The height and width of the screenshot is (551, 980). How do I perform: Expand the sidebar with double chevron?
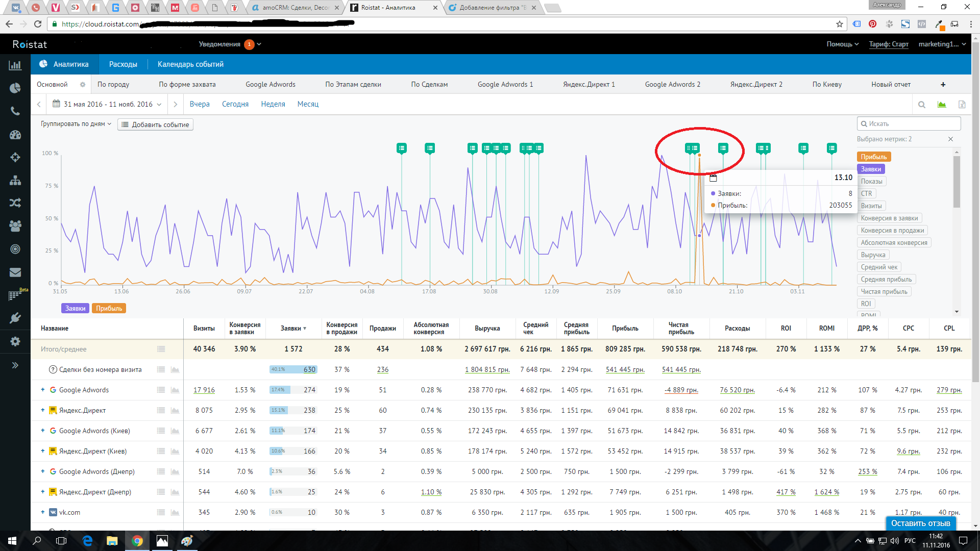tap(15, 365)
